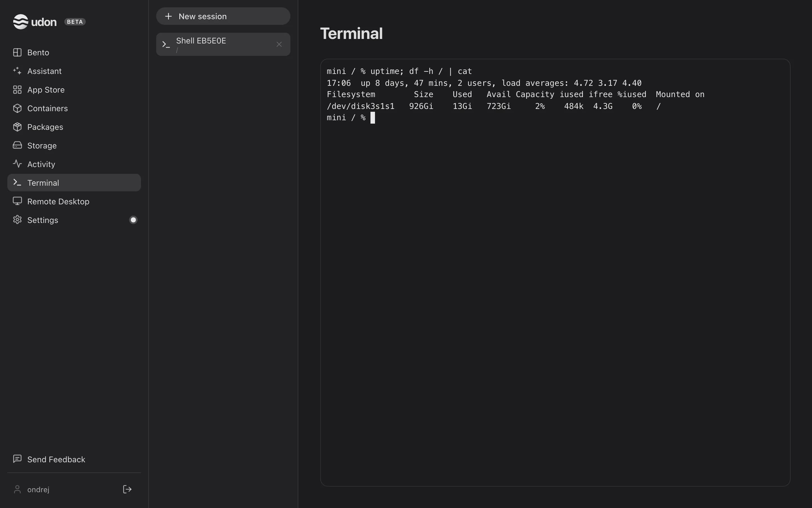Go to the Assistant page
812x508 pixels.
(x=74, y=71)
